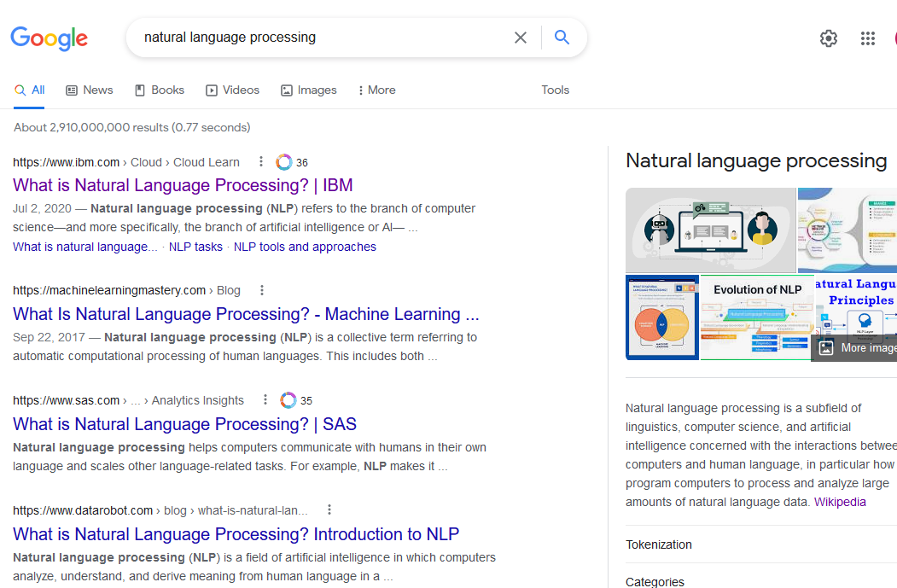This screenshot has height=588, width=897.
Task: Open the 'Evolution of NLP' image thumbnail
Action: coord(757,317)
